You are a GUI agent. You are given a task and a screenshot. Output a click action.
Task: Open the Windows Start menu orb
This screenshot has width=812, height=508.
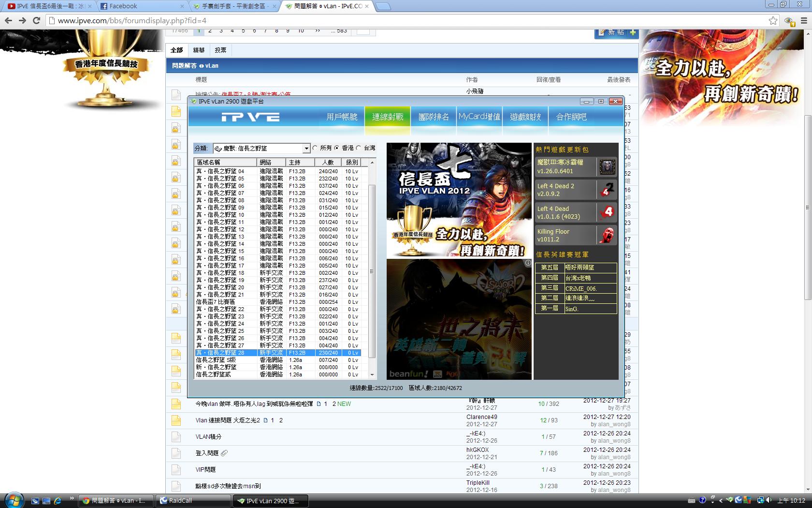13,500
